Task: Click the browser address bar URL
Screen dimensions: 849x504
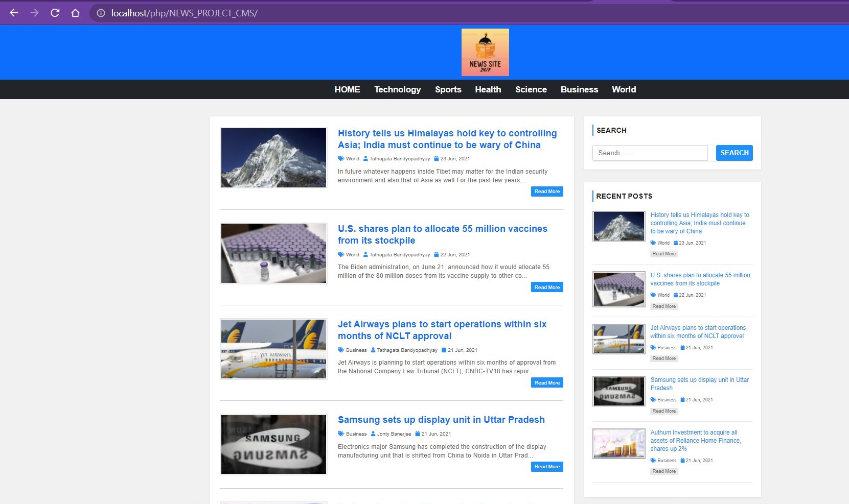Action: (185, 13)
